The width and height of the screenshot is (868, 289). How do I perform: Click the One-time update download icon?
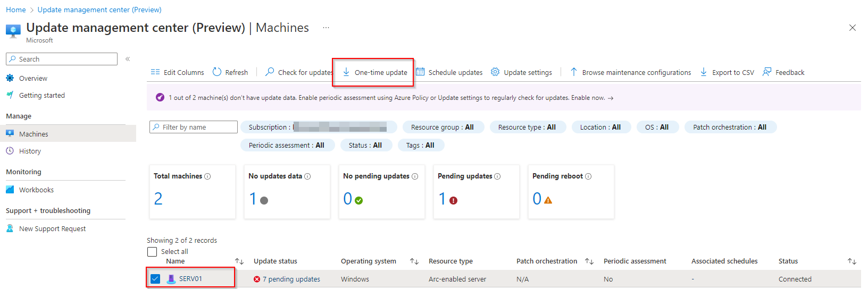[x=346, y=72]
